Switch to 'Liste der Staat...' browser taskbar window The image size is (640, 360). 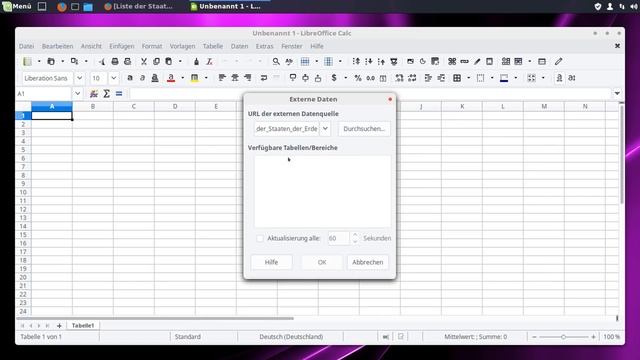coord(138,6)
